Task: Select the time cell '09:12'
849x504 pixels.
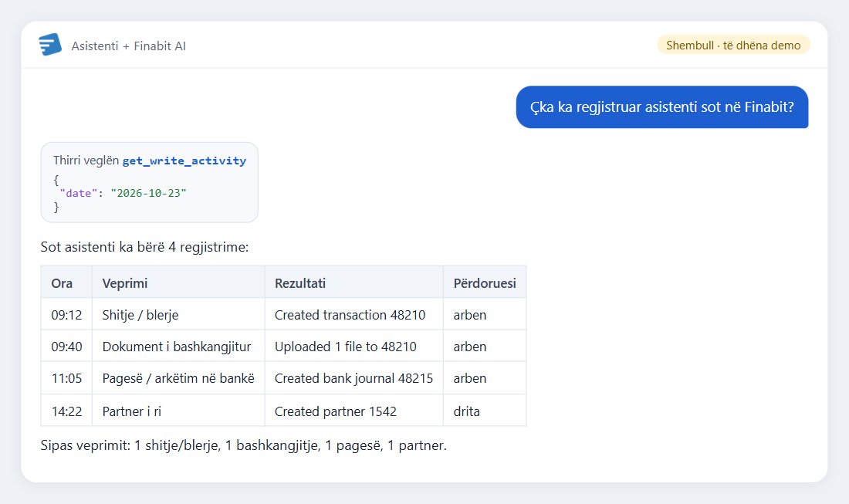Action: (x=66, y=315)
